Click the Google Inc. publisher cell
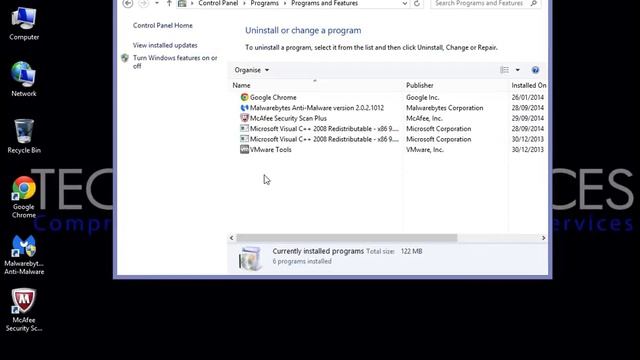This screenshot has height=360, width=640. [x=422, y=98]
